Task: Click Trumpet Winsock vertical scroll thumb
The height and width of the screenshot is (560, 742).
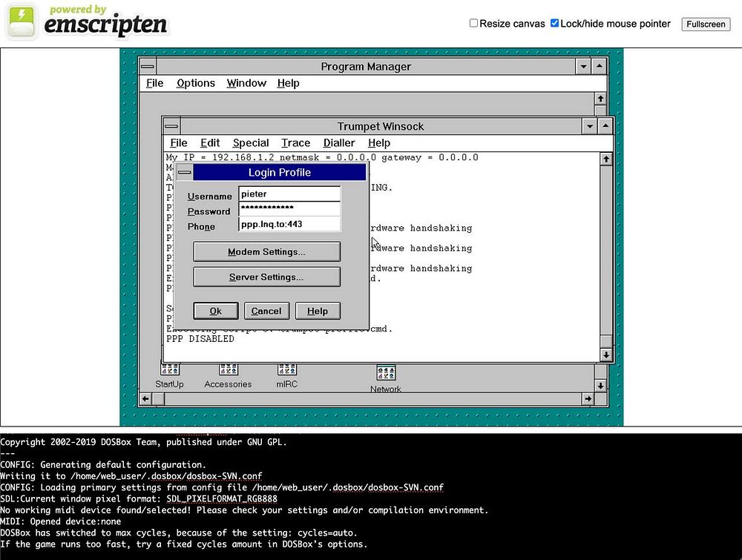Action: point(606,341)
